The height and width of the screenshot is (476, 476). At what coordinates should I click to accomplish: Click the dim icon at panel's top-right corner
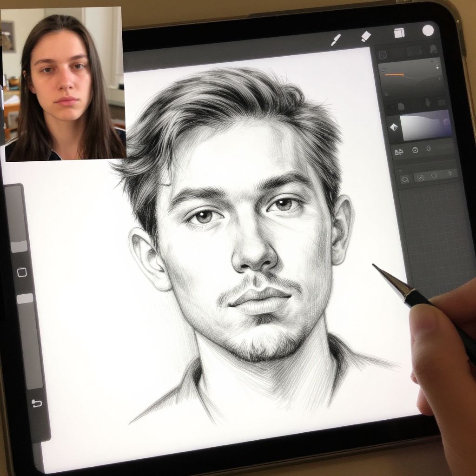click(x=433, y=49)
